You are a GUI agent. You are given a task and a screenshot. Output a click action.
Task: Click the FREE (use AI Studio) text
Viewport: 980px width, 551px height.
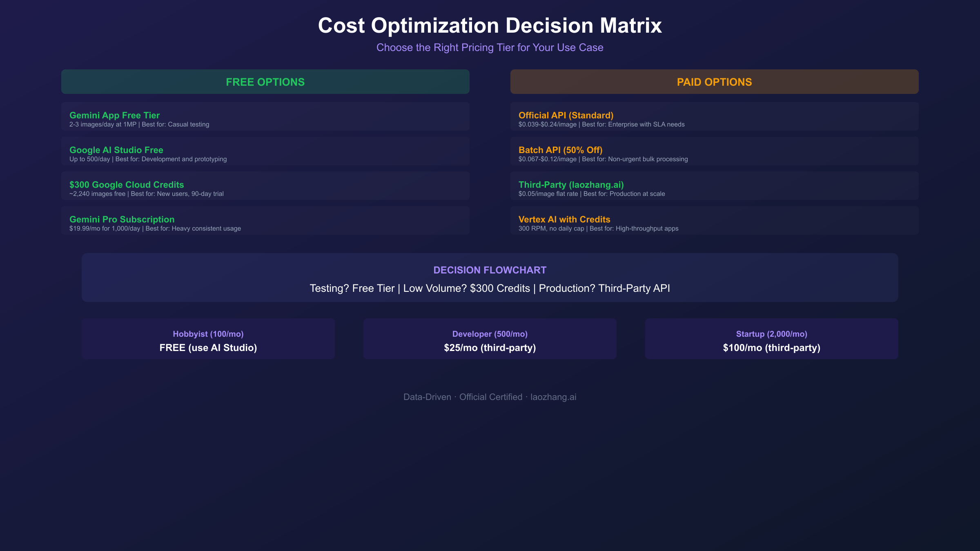tap(208, 348)
